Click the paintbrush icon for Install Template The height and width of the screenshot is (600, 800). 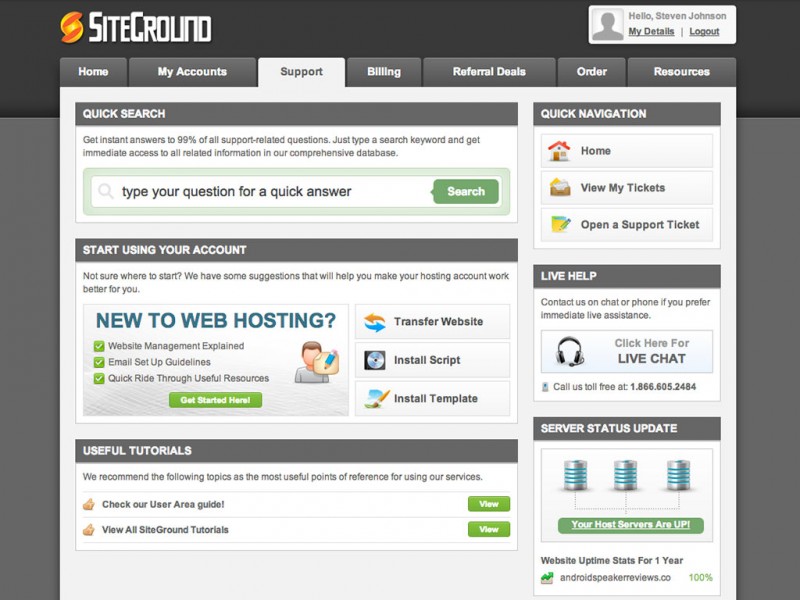[377, 398]
